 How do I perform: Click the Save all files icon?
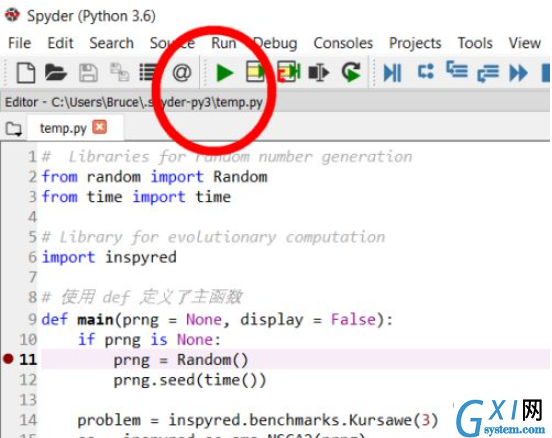coord(119,73)
